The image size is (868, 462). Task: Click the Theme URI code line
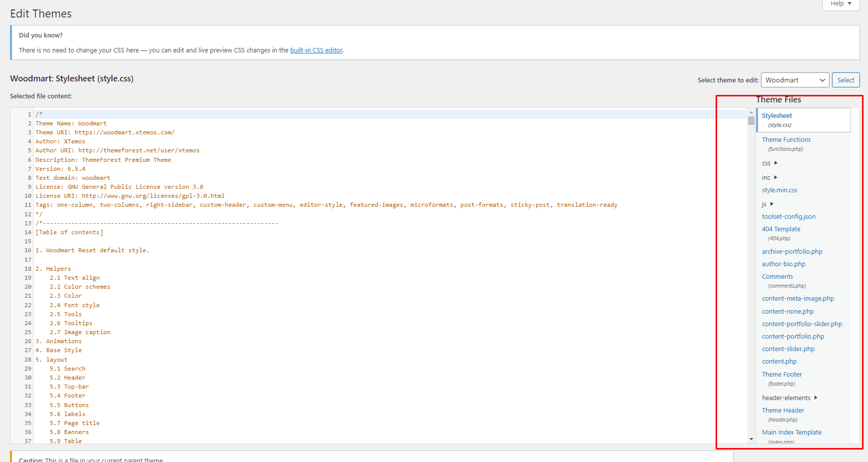[x=105, y=132]
